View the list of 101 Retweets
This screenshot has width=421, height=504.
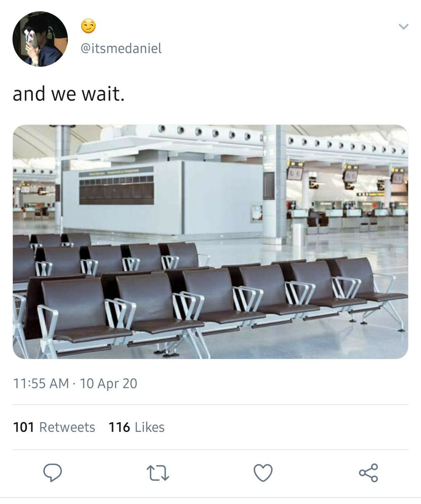click(x=54, y=427)
